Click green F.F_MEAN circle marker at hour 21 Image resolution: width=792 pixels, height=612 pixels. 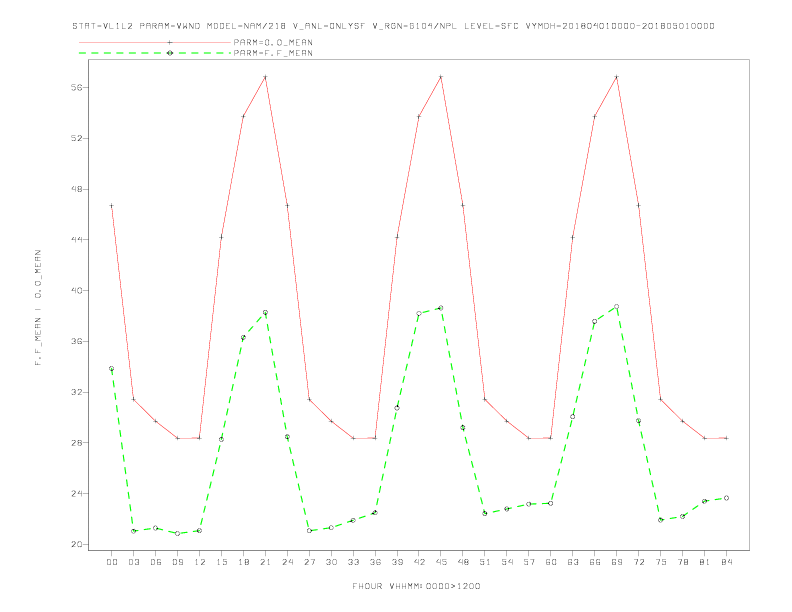tap(265, 313)
